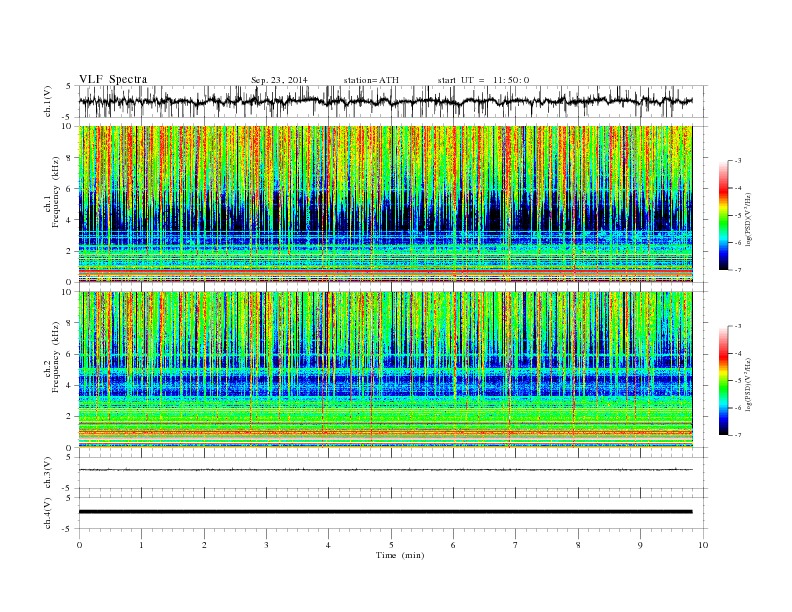The image size is (792, 612).
Task: Click the 'ch.4(V)' axis label
Action: point(48,513)
